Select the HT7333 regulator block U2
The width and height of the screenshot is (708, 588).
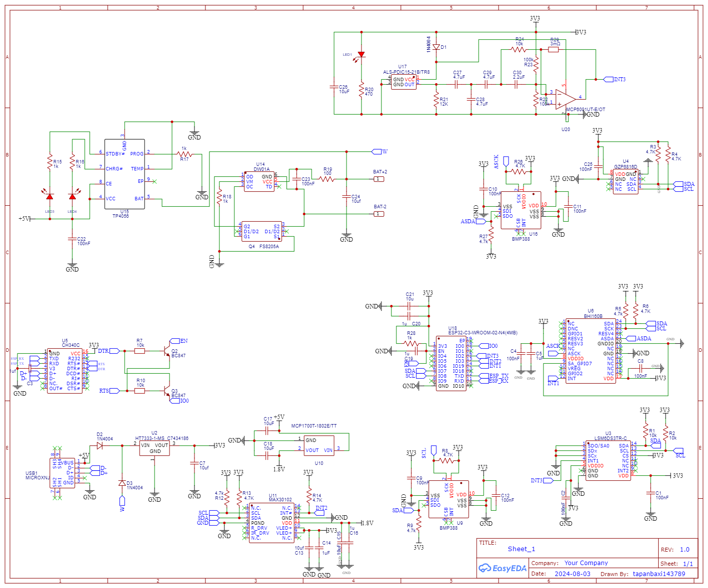pyautogui.click(x=155, y=448)
